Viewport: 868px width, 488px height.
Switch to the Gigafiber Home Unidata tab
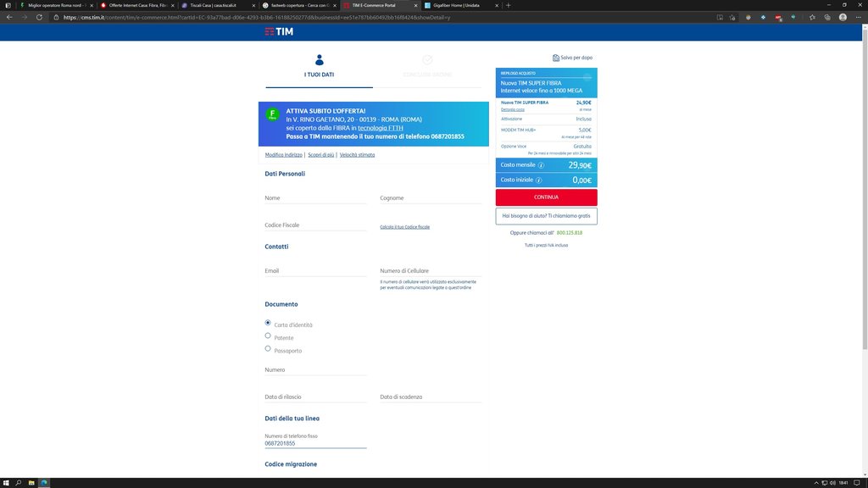pyautogui.click(x=460, y=5)
